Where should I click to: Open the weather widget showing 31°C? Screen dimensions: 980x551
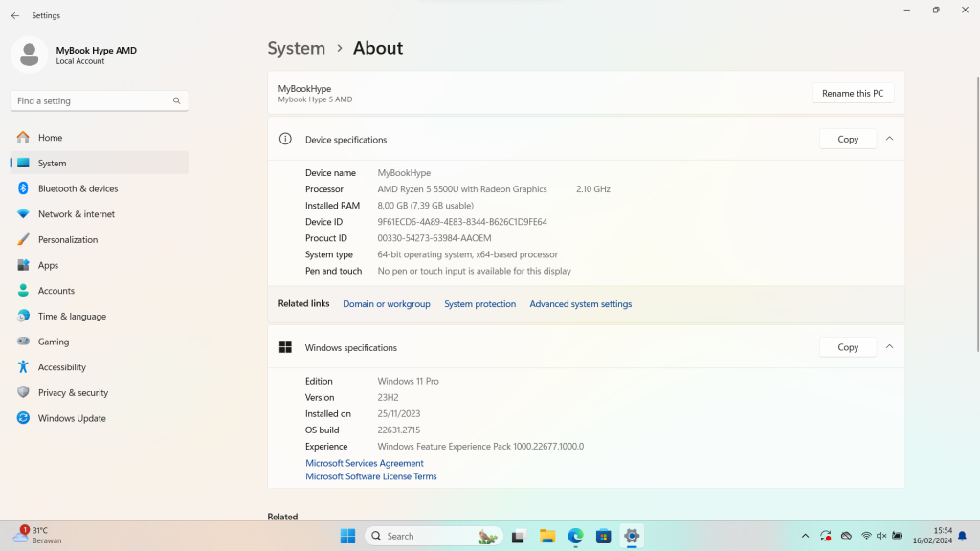pyautogui.click(x=38, y=536)
